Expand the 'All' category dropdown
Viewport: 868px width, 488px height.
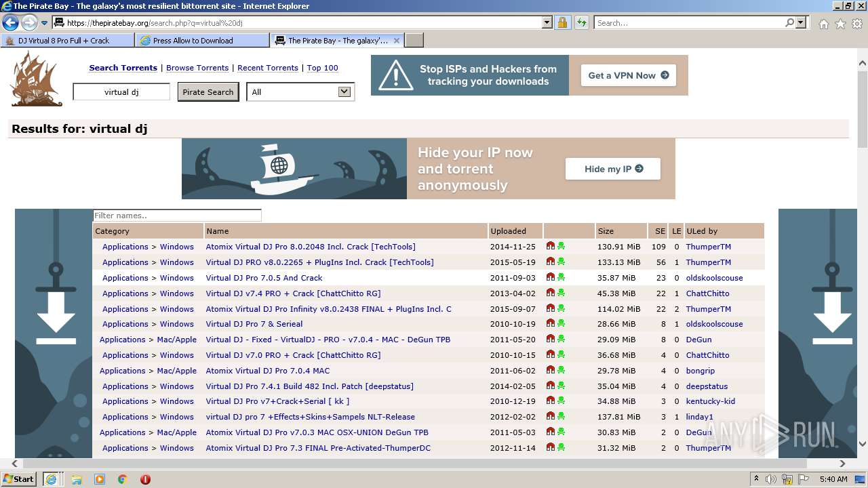tap(300, 92)
